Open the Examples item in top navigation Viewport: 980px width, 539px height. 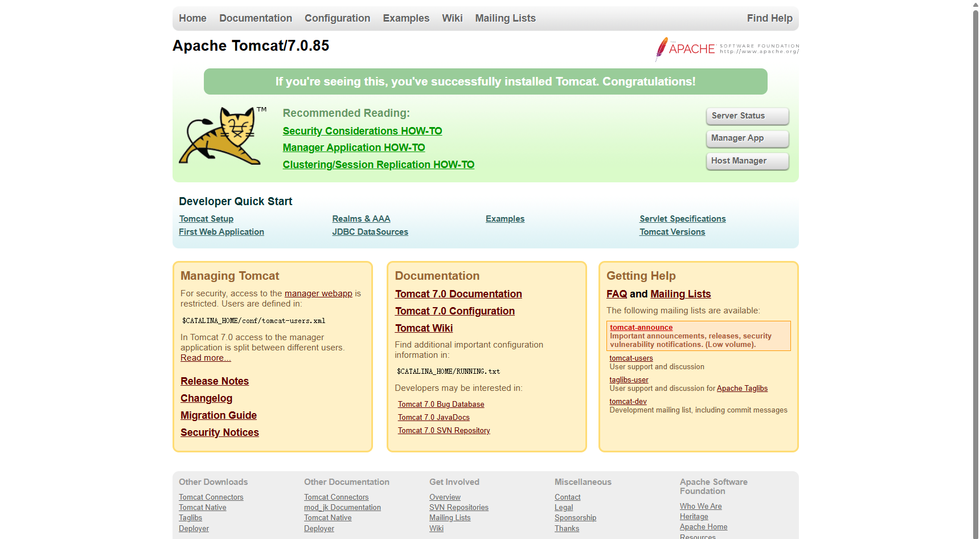point(406,18)
